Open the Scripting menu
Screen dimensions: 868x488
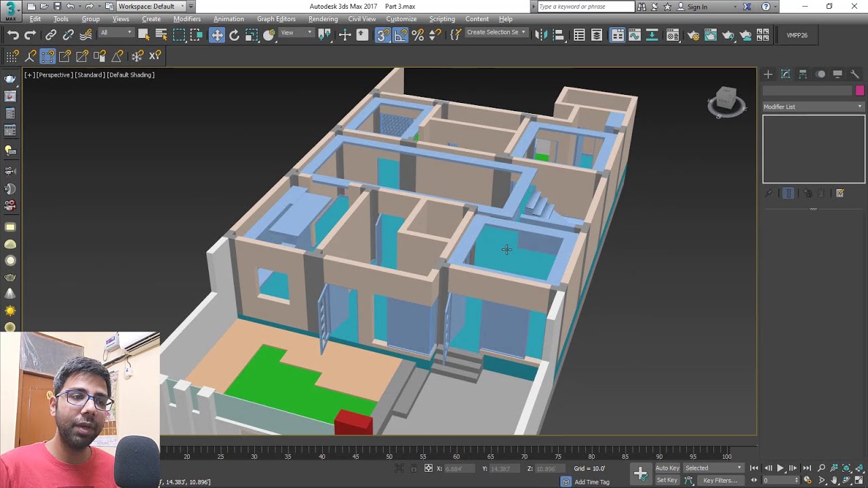click(441, 19)
